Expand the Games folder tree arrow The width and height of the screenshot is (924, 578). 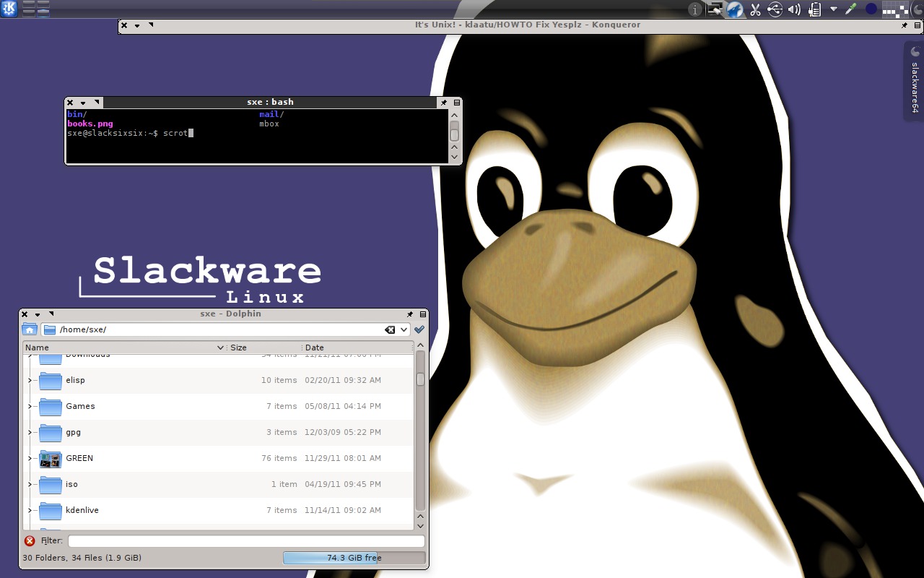pyautogui.click(x=30, y=406)
